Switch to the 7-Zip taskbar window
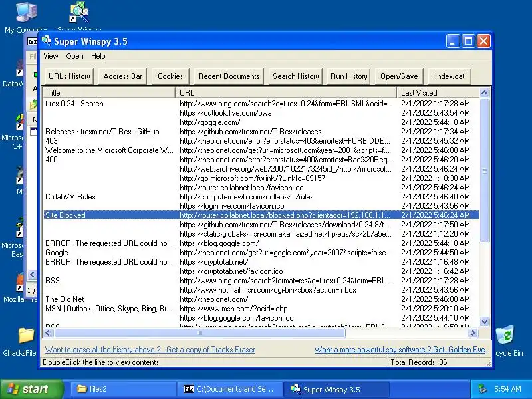Viewport: 532px width, 399px height. tap(229, 389)
